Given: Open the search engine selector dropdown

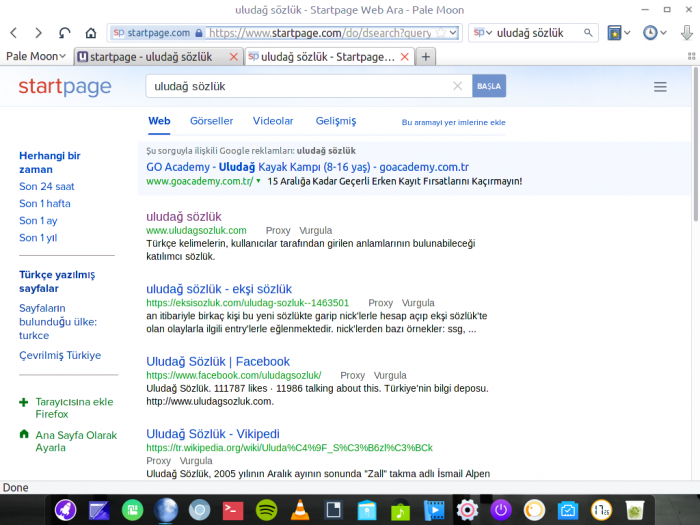Looking at the screenshot, I should pos(483,33).
